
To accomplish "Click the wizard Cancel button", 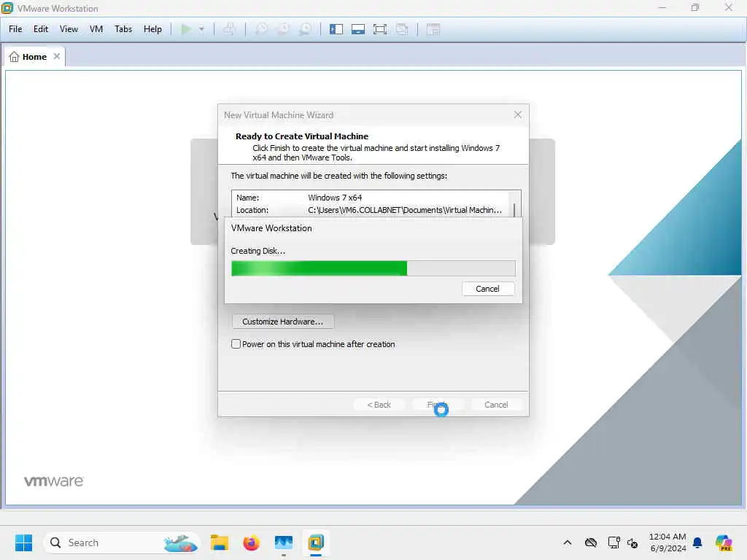I will pos(496,405).
